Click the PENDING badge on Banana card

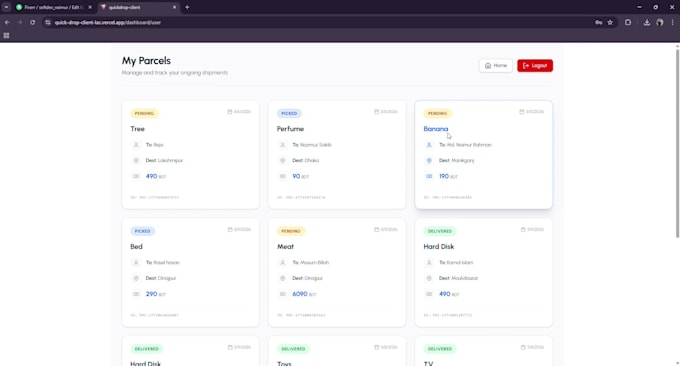click(x=437, y=113)
